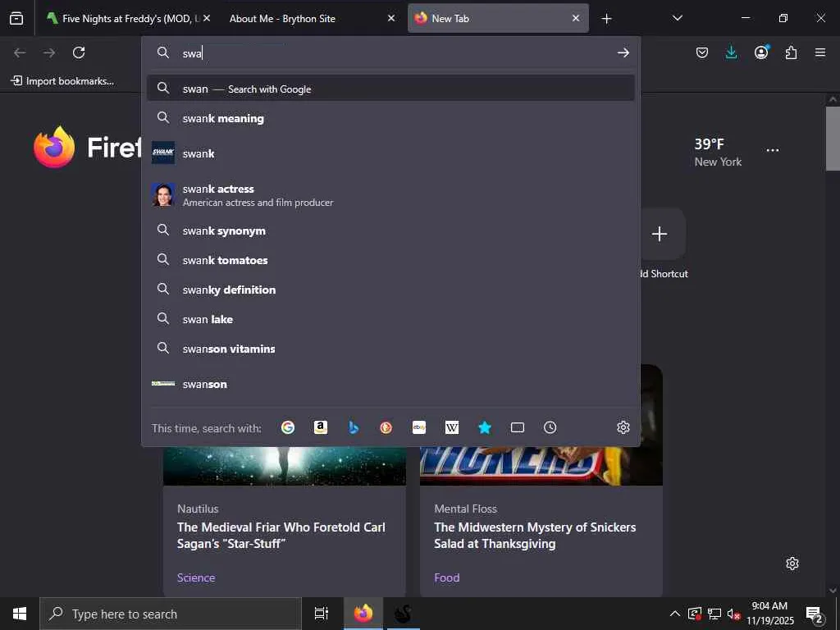Open the Extensions puzzle icon
840x630 pixels.
[791, 52]
